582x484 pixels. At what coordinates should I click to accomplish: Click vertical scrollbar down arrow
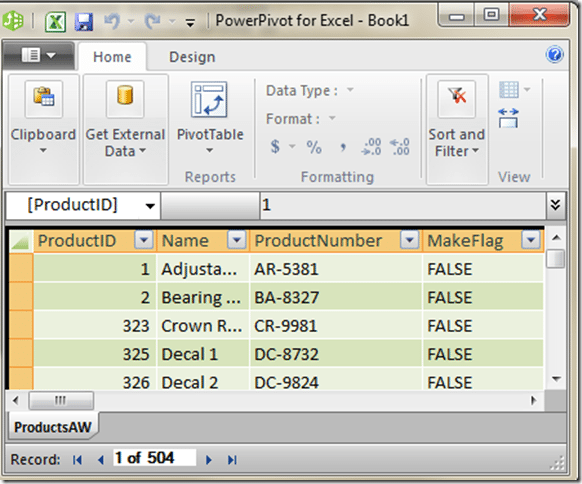[x=556, y=379]
